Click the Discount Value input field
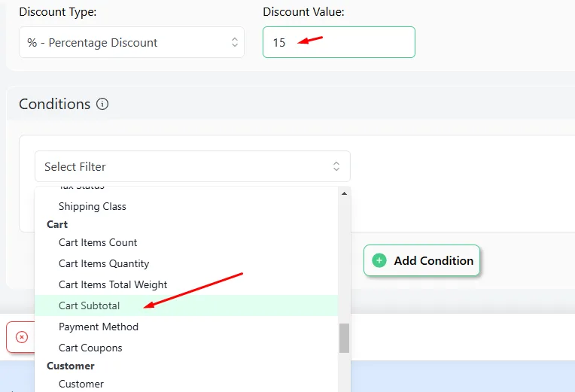575x392 pixels. coord(339,42)
